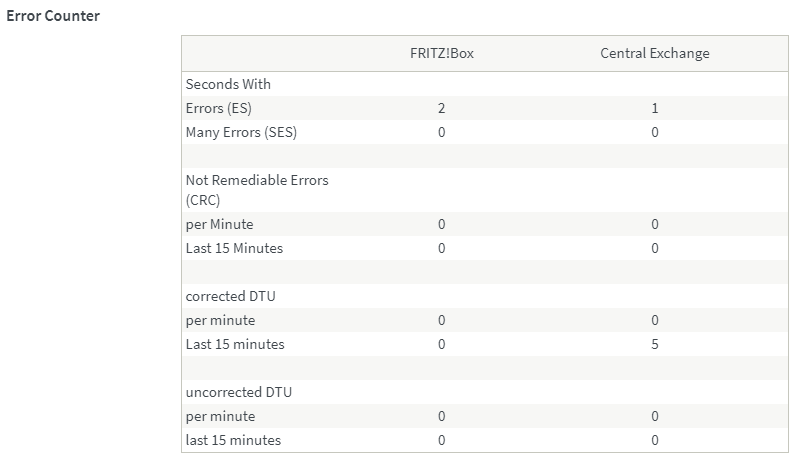Select FRITZ!Box Many Errors (SES) value
This screenshot has height=457, width=807.
pos(441,132)
